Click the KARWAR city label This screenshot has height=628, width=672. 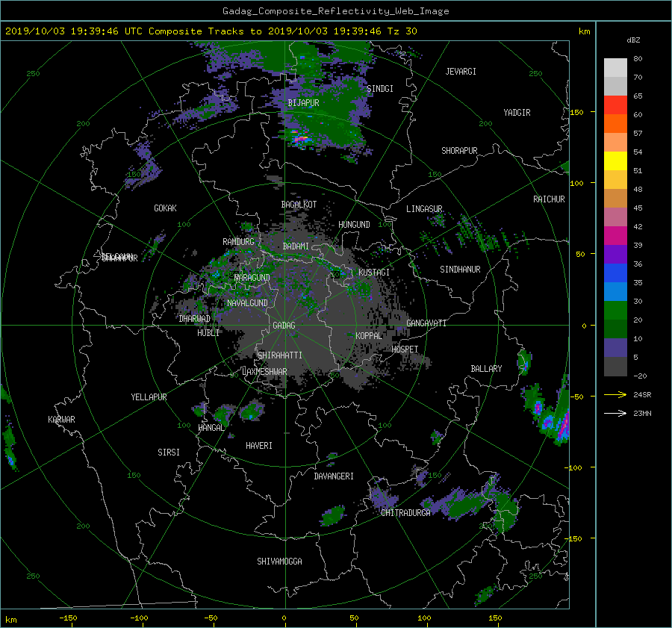coord(61,420)
